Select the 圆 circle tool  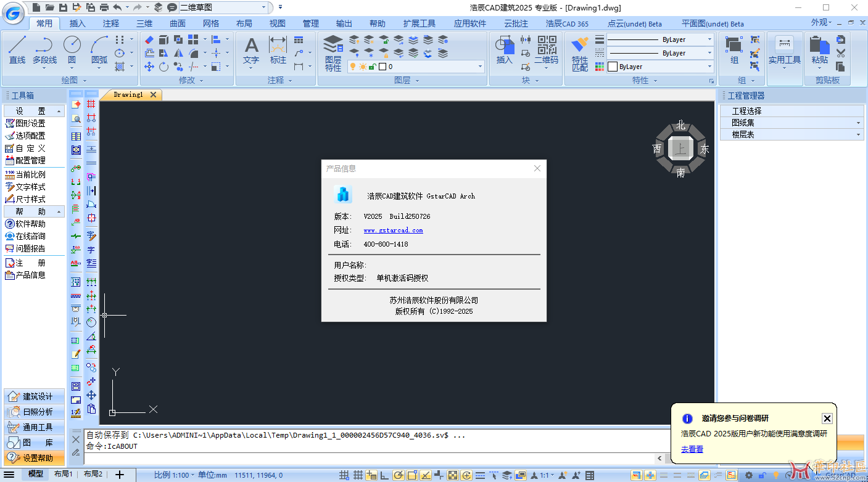[72, 51]
